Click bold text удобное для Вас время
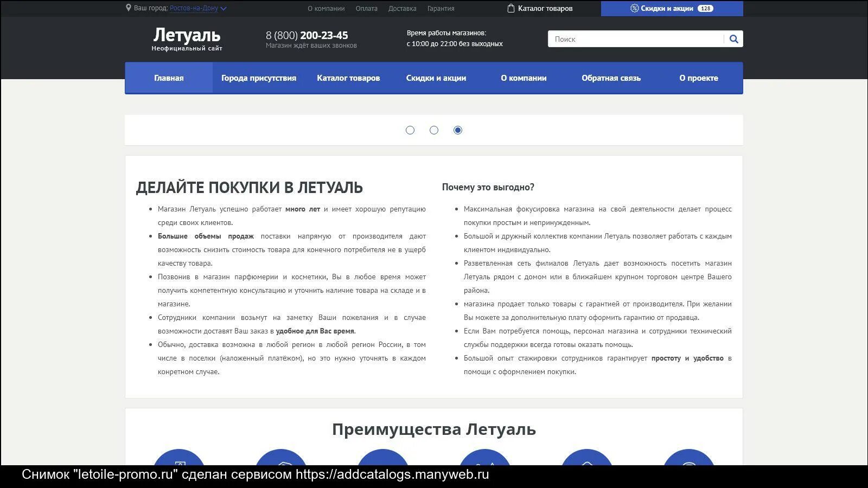 [315, 331]
